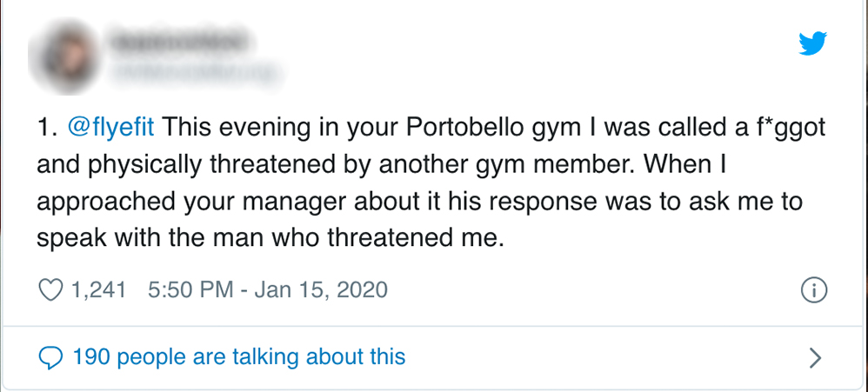
Task: Click the "Jan 15, 2020" date text
Action: click(x=321, y=289)
